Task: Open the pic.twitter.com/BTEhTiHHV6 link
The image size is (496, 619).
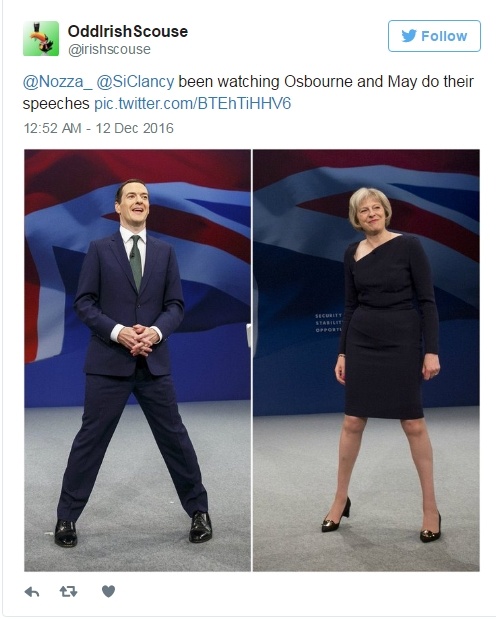Action: pyautogui.click(x=192, y=104)
